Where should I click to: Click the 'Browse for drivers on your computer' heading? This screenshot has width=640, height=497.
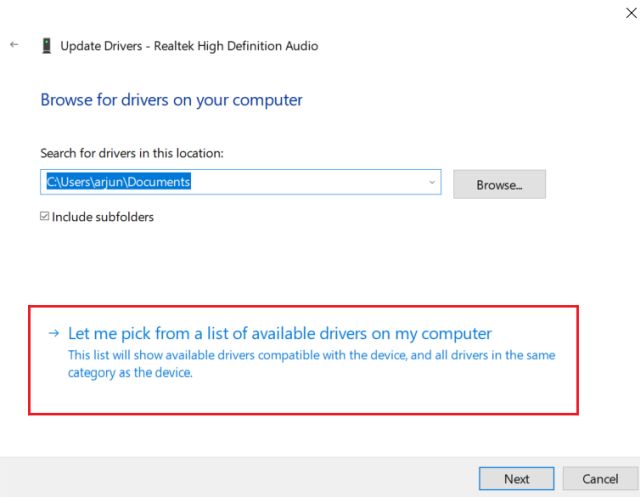171,100
